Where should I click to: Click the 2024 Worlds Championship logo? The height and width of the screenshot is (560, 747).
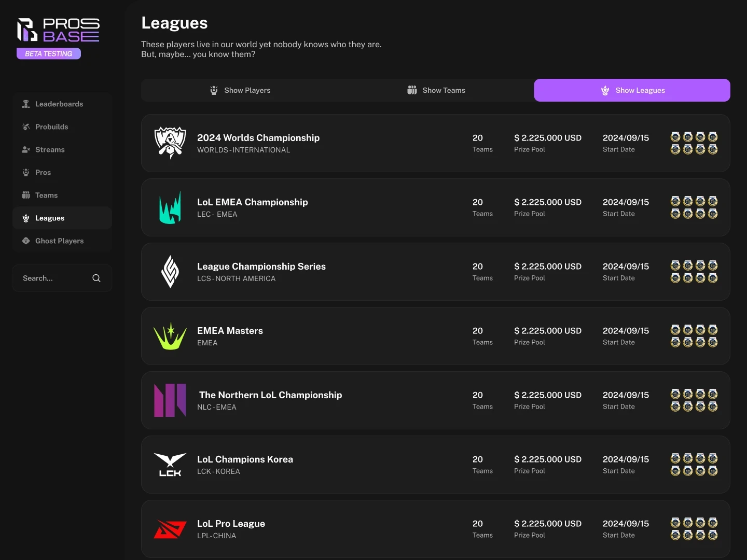coord(170,143)
